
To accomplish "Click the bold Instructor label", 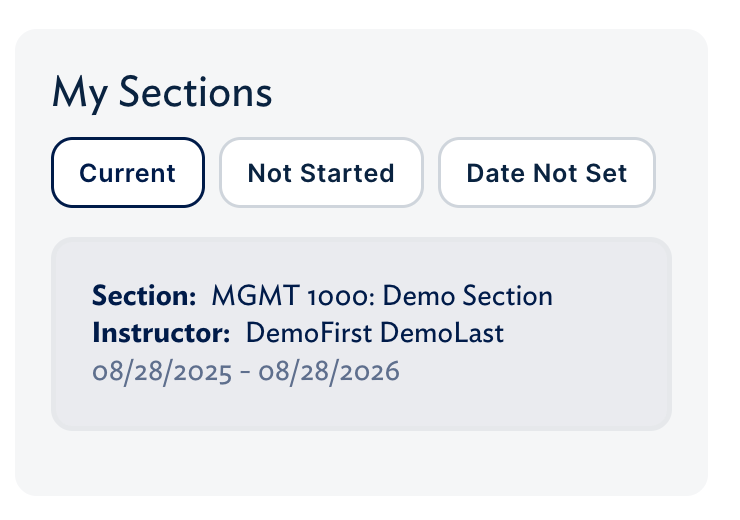I will 162,333.
